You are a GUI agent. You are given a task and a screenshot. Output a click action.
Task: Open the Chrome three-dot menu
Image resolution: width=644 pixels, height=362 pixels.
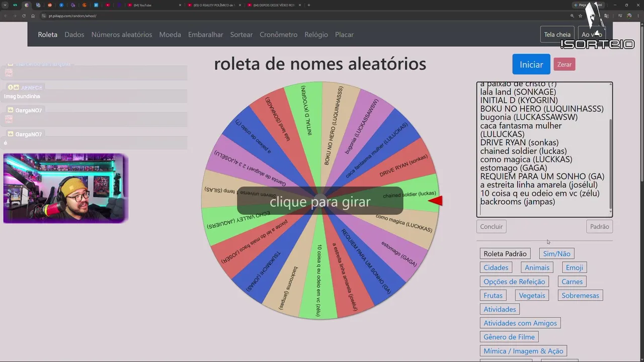tap(638, 16)
